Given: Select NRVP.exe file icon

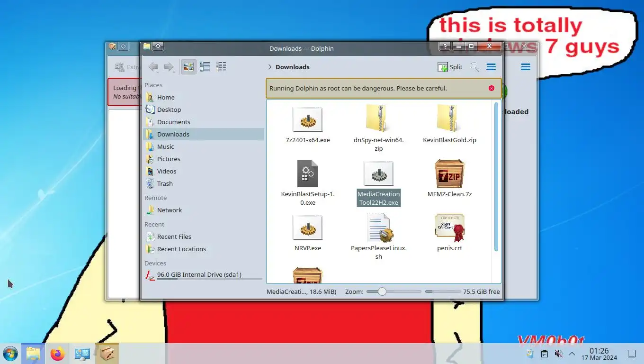Looking at the screenshot, I should (x=308, y=227).
